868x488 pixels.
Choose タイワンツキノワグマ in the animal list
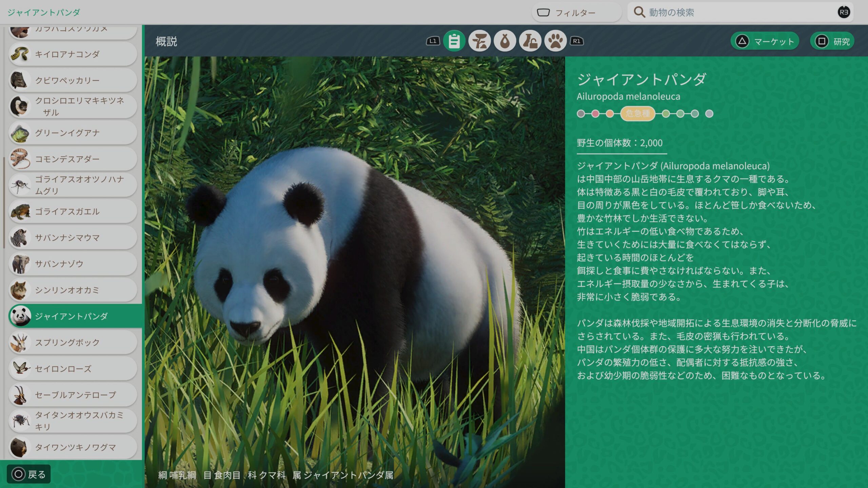pos(73,447)
